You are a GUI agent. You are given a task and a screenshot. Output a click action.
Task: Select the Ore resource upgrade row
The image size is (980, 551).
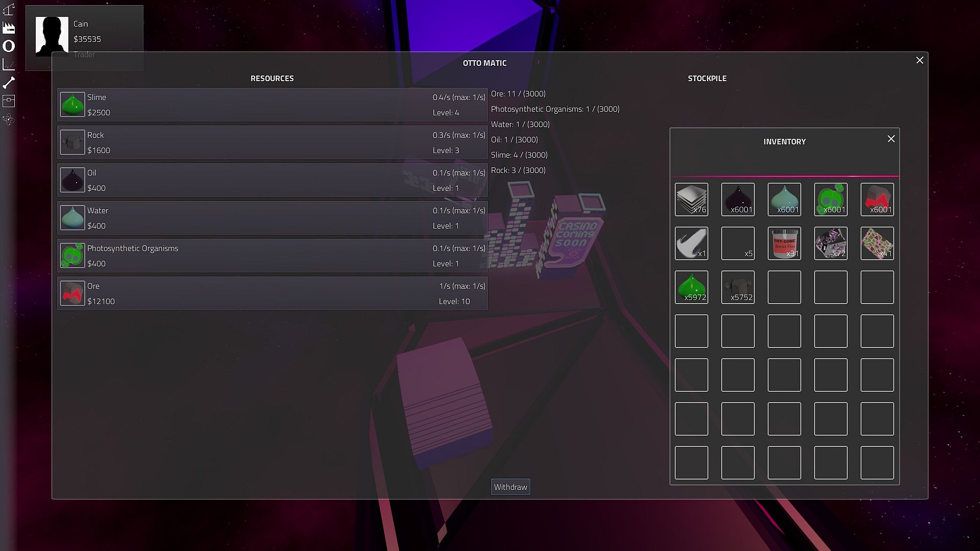(272, 293)
